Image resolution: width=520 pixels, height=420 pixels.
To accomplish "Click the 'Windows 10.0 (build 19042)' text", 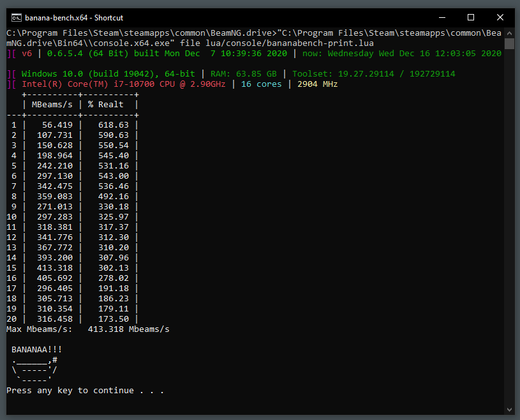I will tap(90, 74).
